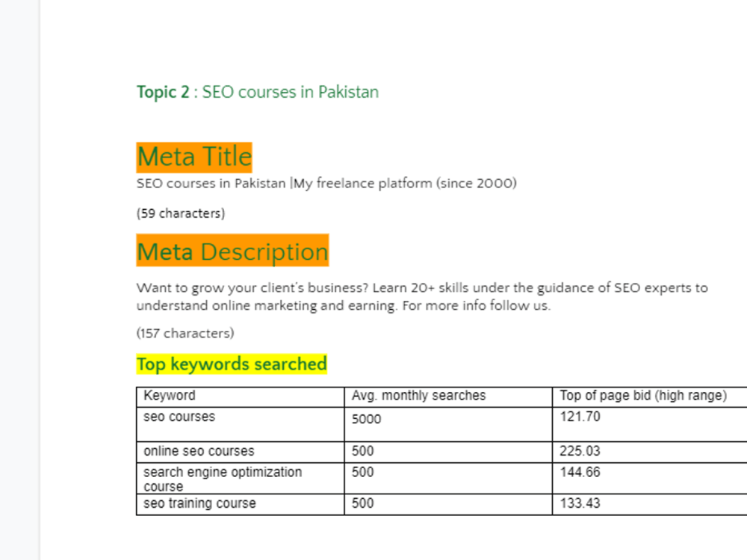Click the 'seo training course' keyword cell
Image resolution: width=747 pixels, height=560 pixels.
240,504
